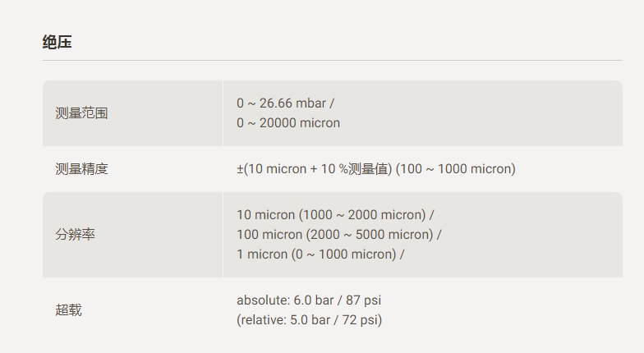Select the 超载 row label
The image size is (644, 353).
69,310
